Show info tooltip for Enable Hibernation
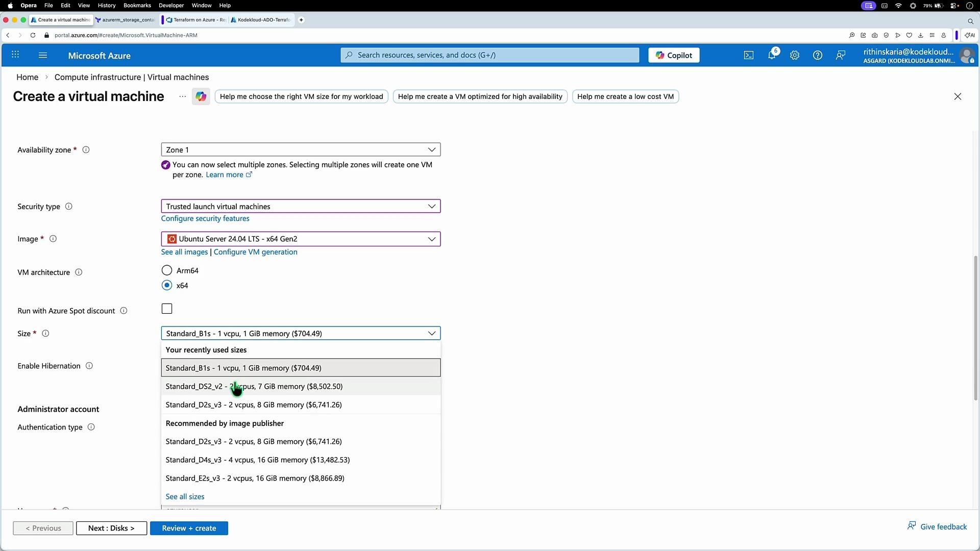 pos(89,366)
